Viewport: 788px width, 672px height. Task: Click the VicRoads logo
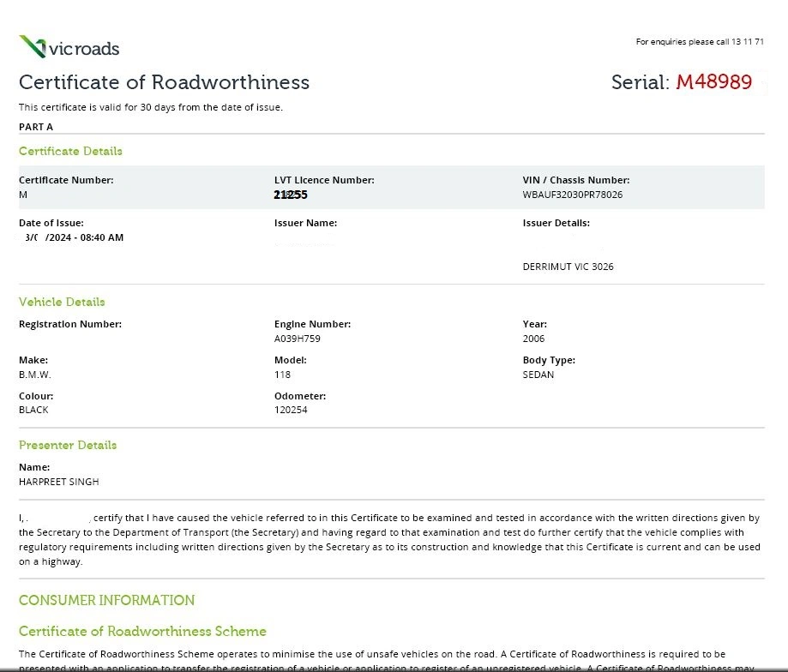click(69, 47)
